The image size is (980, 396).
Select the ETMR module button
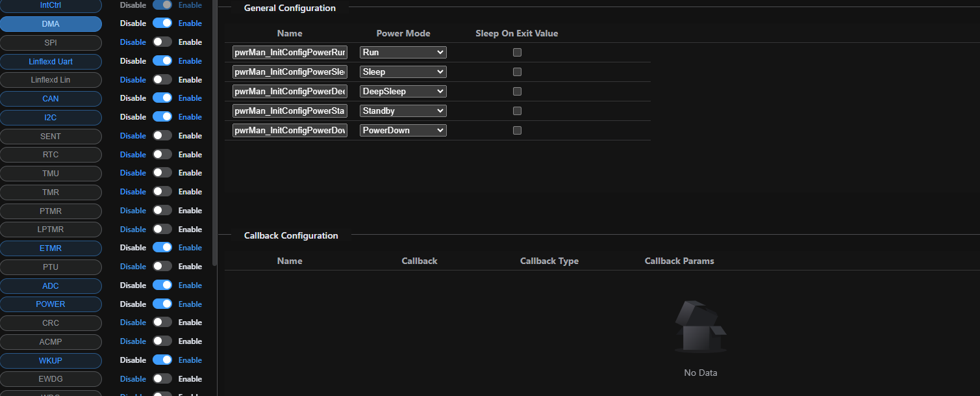[51, 248]
